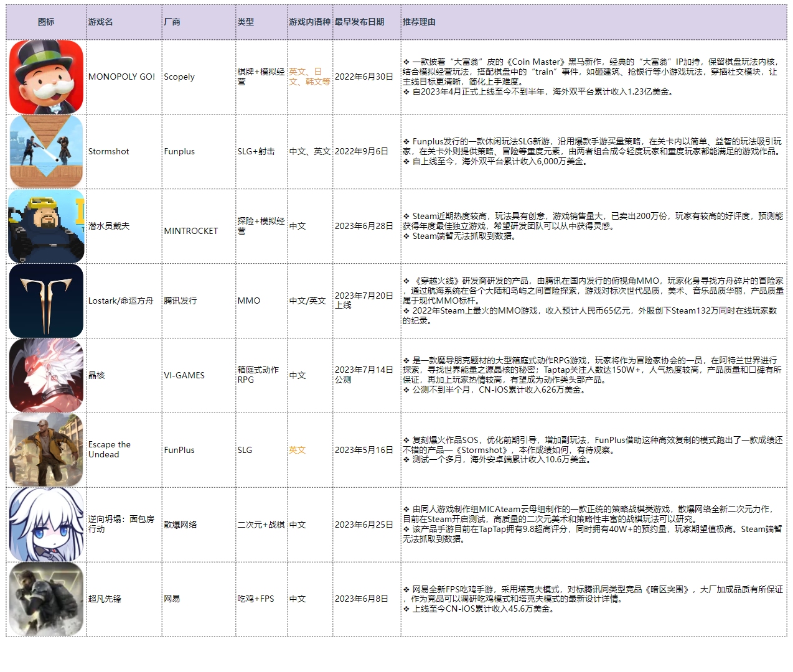This screenshot has height=672, width=793.
Task: Select the 2022年9月6日 release date cell
Action: point(362,151)
